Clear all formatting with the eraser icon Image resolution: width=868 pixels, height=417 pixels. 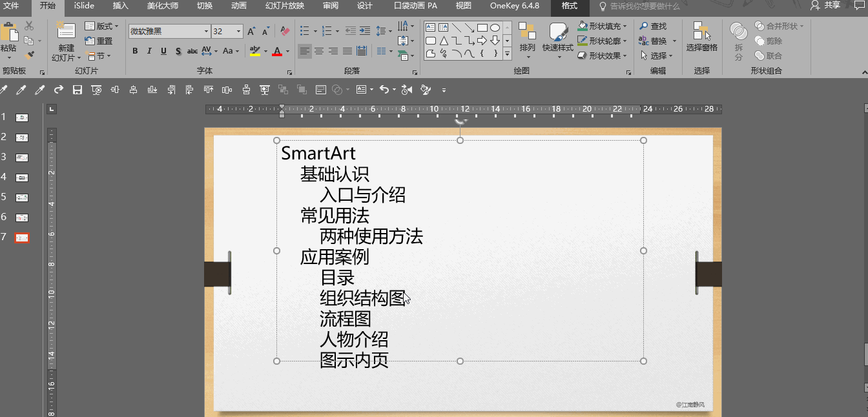[x=285, y=31]
